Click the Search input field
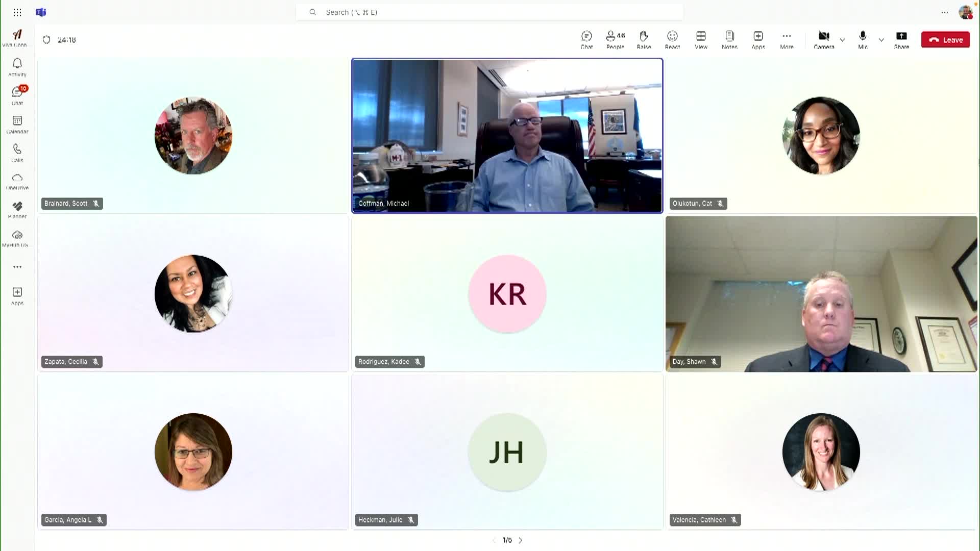The width and height of the screenshot is (980, 551). click(489, 12)
